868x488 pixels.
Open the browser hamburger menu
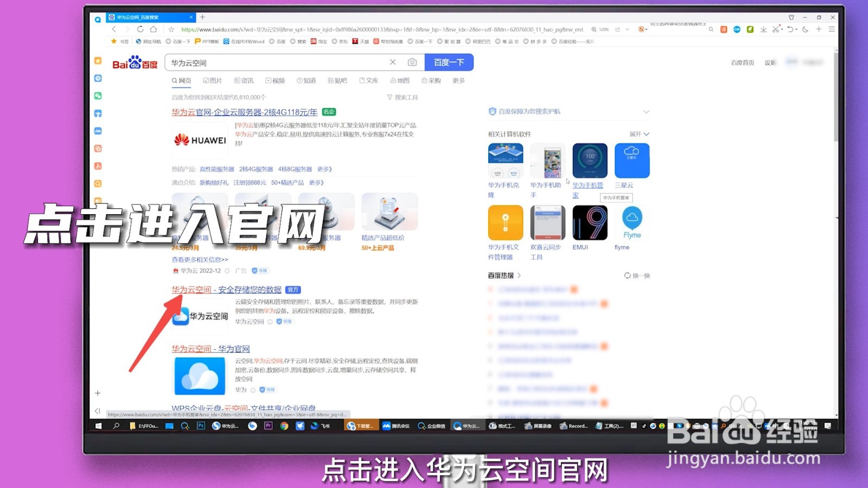(x=832, y=29)
